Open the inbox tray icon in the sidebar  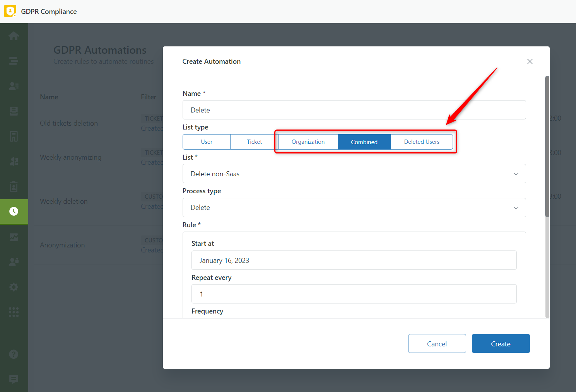click(14, 111)
